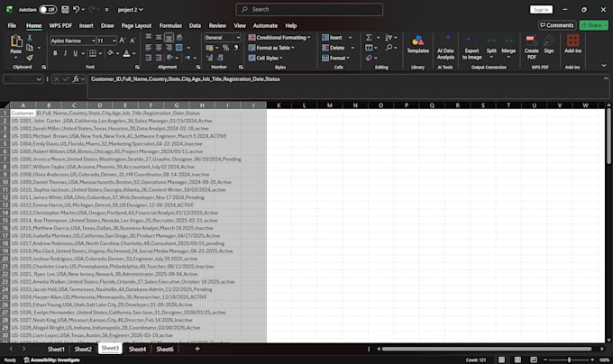Click Split in Output Conversion

pyautogui.click(x=491, y=47)
